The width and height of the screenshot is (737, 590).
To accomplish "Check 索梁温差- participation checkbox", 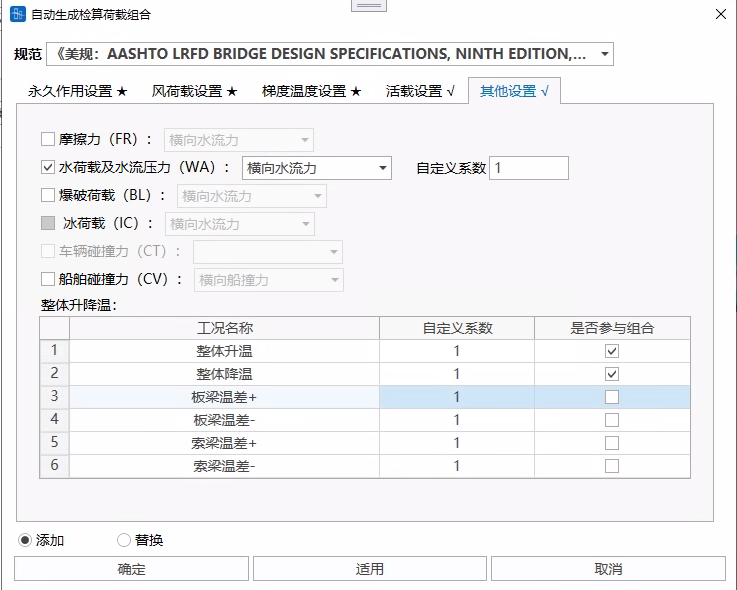I will (x=612, y=466).
